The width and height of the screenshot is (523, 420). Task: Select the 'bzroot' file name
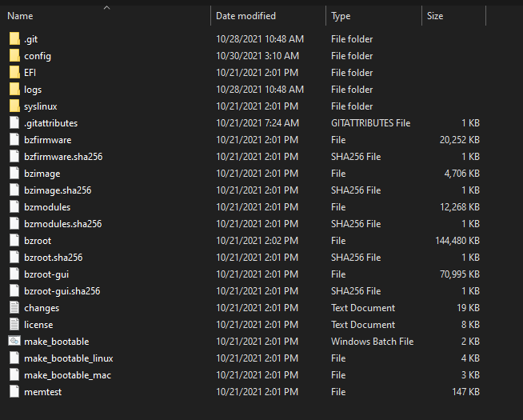(38, 241)
